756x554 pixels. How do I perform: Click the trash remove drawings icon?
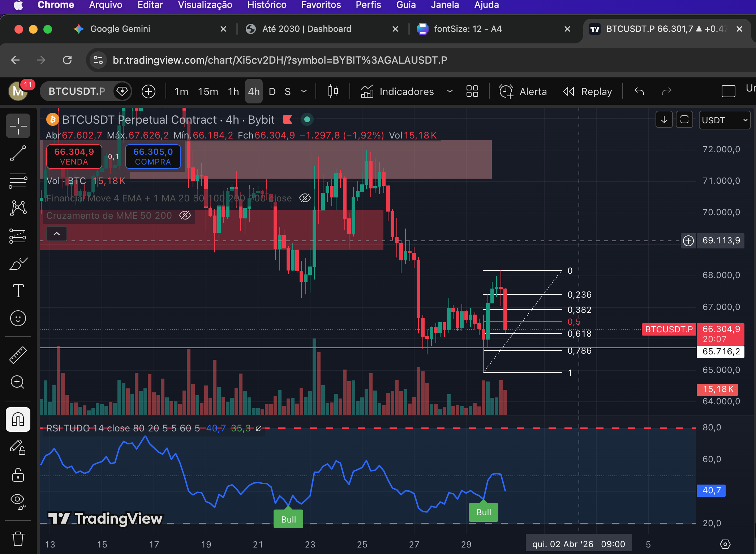[18, 539]
